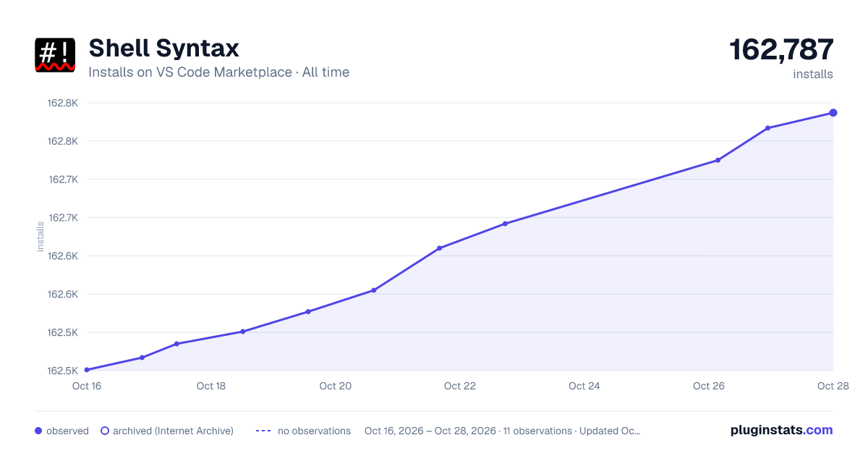Screen dimensions: 868x456
Task: Click the bottom 162.5K y-axis label
Action: 63,371
